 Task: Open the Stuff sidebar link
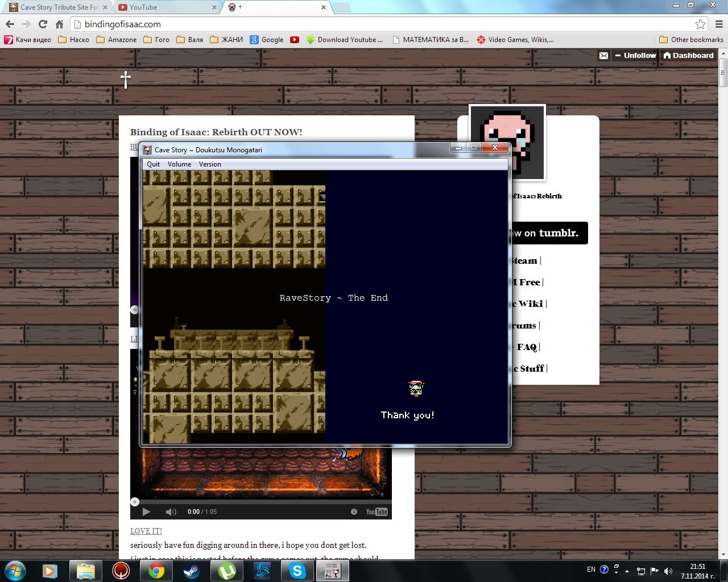coord(529,369)
